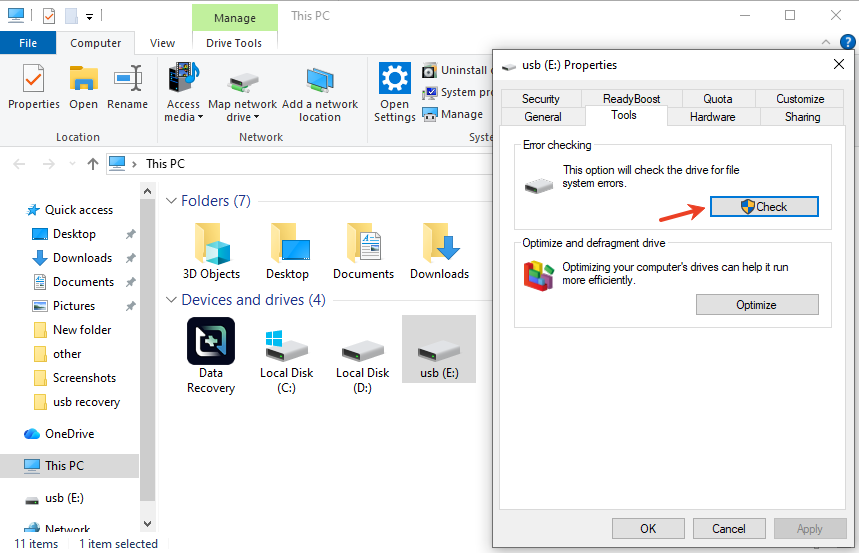Switch to the Drive Tools tab

[234, 43]
